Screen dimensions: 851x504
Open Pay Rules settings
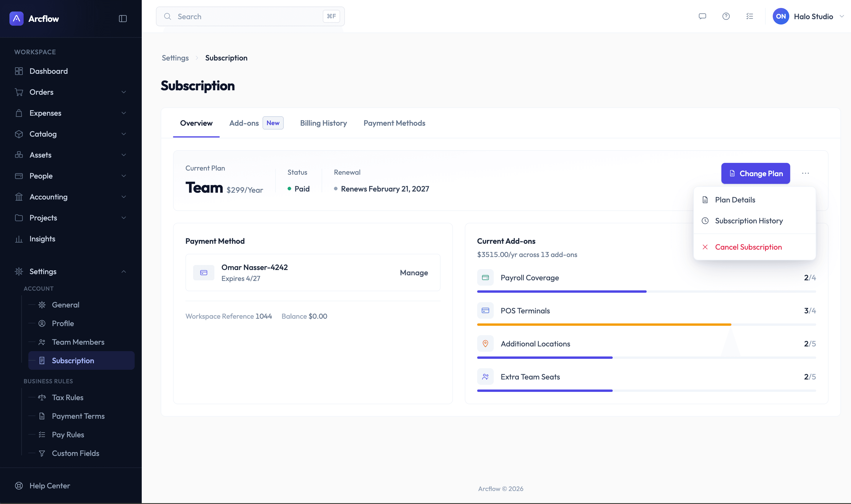coord(81,435)
